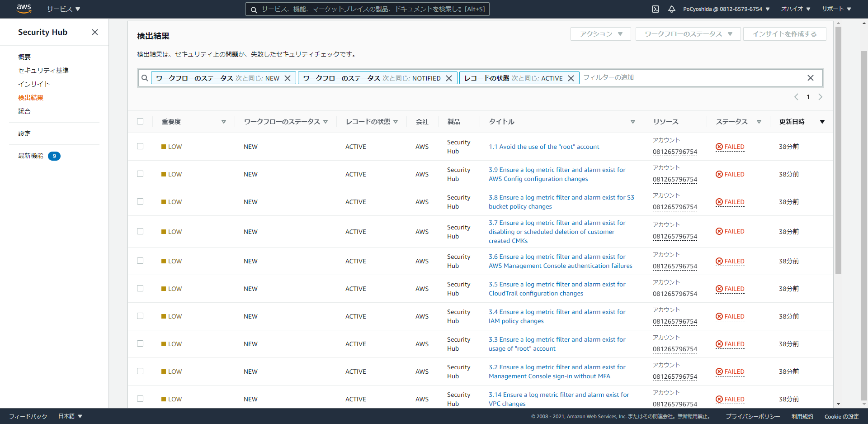Open the アクション dropdown
Viewport: 868px width, 424px height.
pos(600,34)
